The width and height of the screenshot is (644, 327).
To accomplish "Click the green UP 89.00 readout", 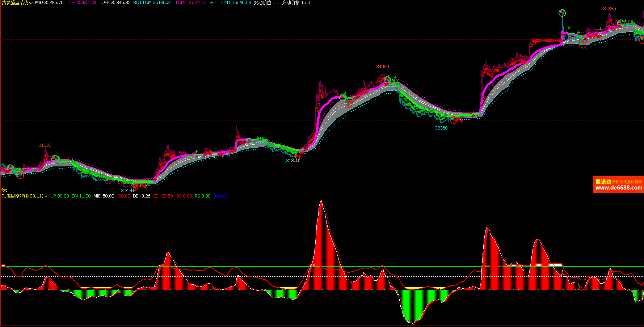I will tap(59, 196).
